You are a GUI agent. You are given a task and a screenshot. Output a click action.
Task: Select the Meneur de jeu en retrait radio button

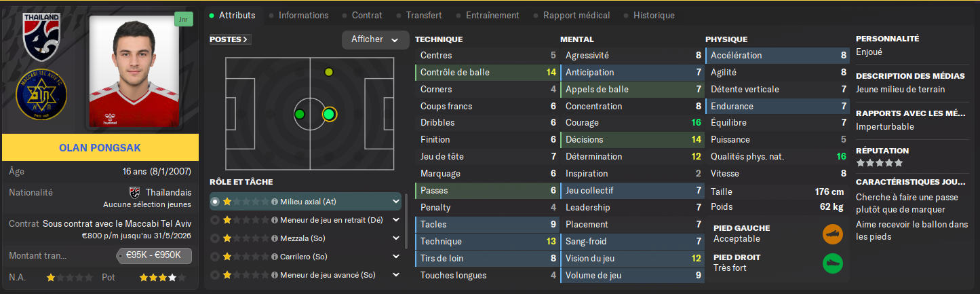point(215,220)
